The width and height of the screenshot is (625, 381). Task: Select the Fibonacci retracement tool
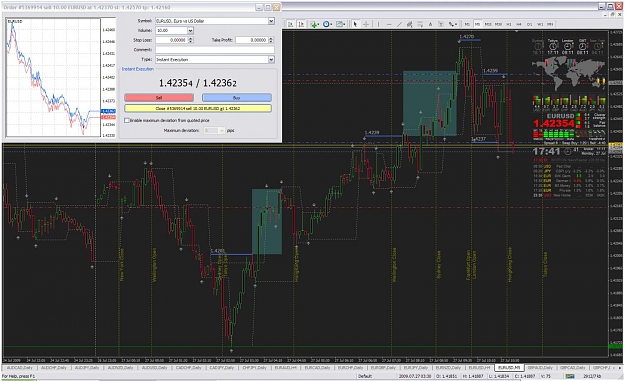click(x=420, y=24)
